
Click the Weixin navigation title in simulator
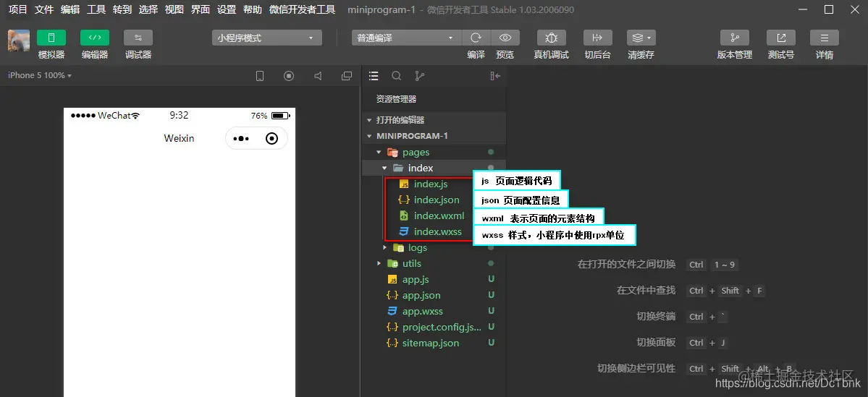click(x=179, y=138)
